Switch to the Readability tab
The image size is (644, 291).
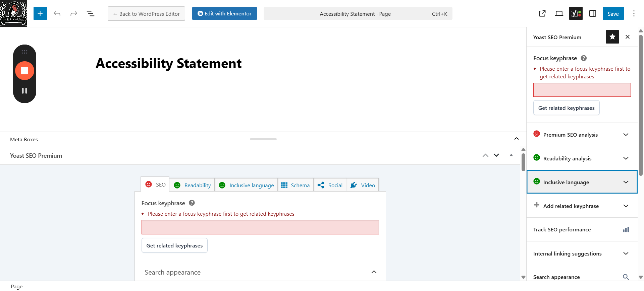point(192,185)
